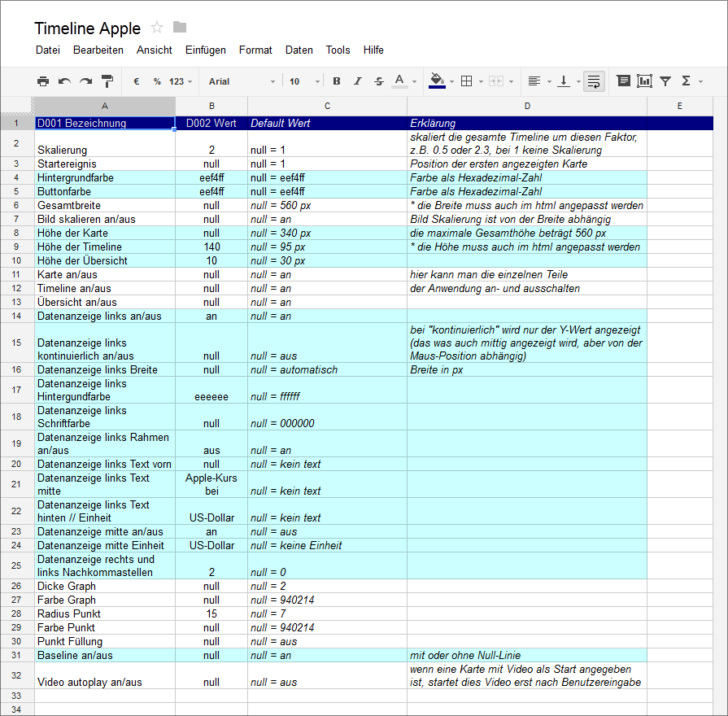Open the Tools menu

pyautogui.click(x=338, y=50)
